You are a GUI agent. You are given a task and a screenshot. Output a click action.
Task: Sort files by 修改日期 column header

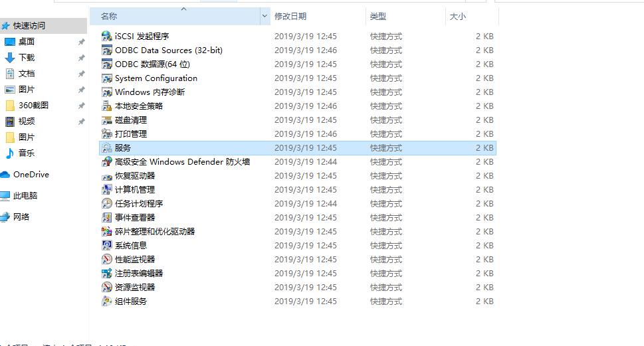pos(290,17)
